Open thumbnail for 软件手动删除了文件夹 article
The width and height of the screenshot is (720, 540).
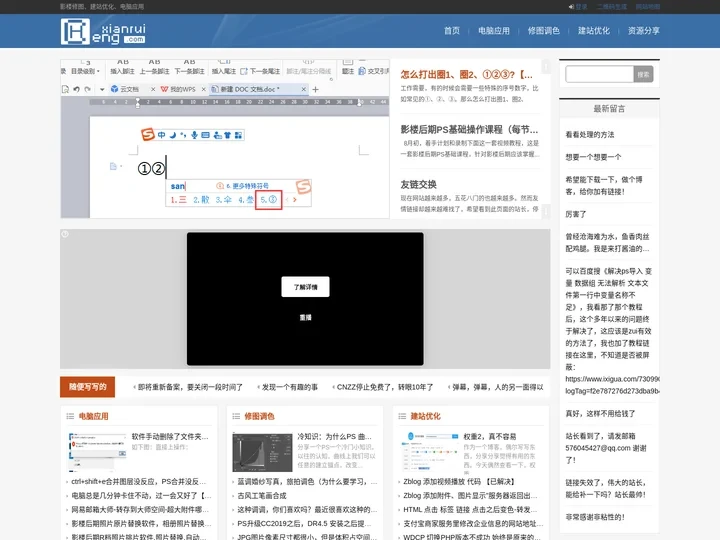97,452
